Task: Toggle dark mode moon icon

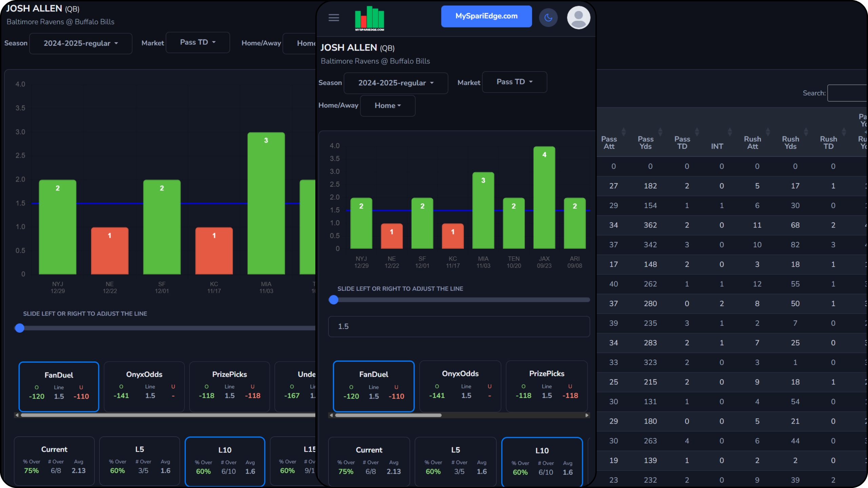Action: 548,18
